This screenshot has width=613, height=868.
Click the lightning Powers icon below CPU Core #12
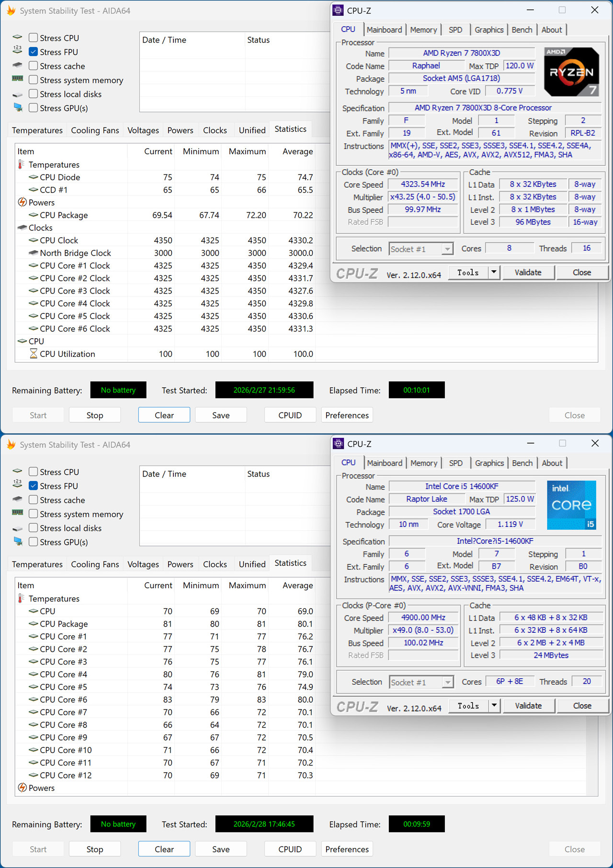pyautogui.click(x=22, y=788)
